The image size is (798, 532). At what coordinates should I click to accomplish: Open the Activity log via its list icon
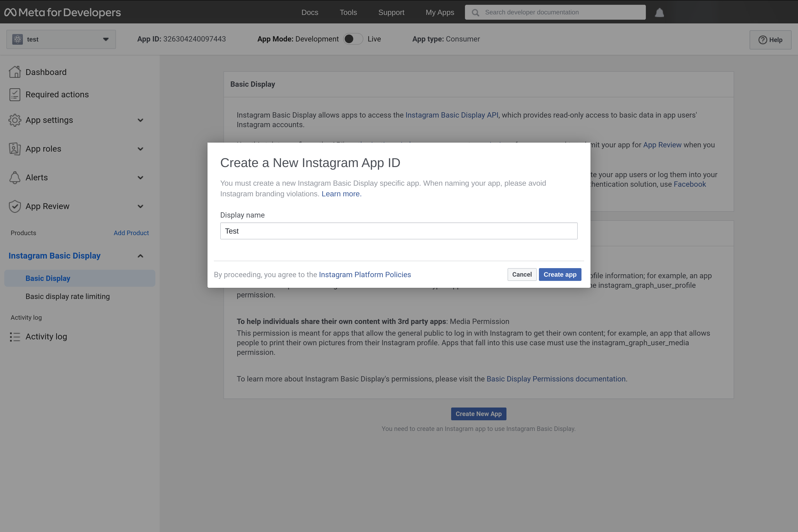[x=15, y=336]
